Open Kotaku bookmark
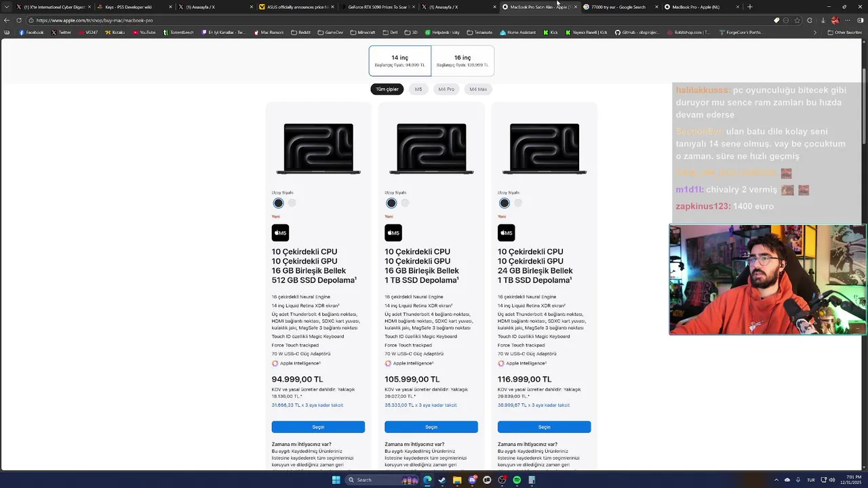The image size is (868, 488). pos(115,33)
